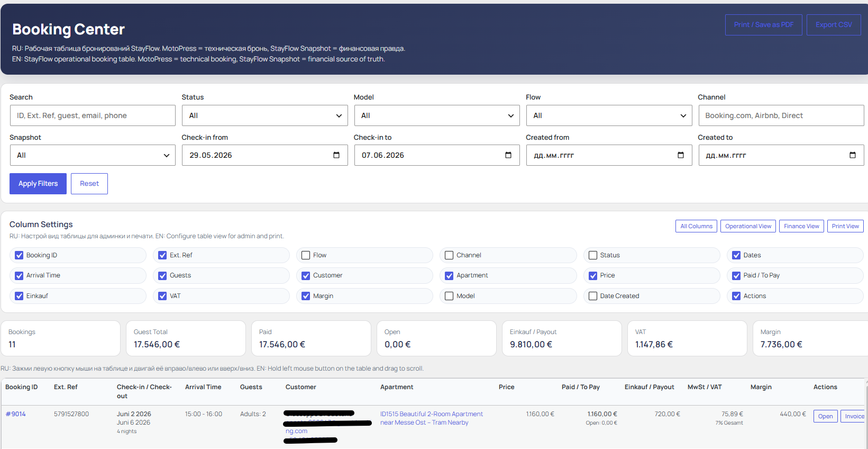
Task: Uncheck the Dates column checkbox
Action: (736, 255)
